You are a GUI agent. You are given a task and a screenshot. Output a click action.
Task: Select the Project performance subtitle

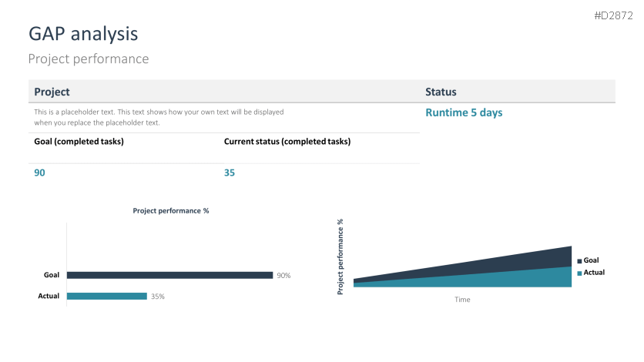[x=88, y=59]
